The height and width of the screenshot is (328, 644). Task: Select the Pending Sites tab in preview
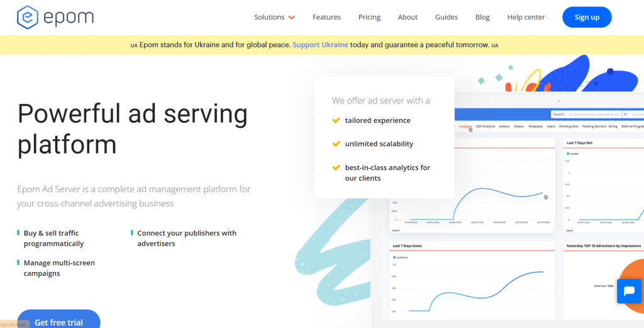569,127
